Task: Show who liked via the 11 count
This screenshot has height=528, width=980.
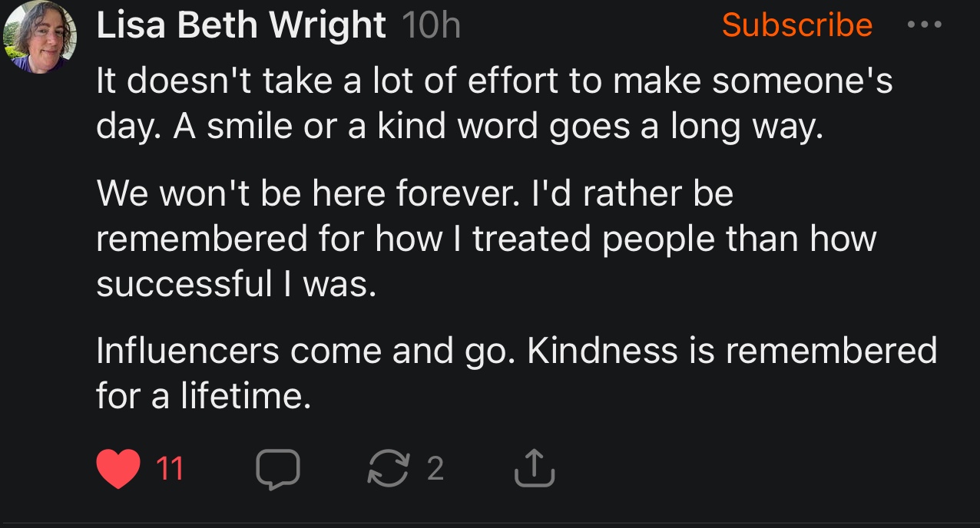Action: 171,468
